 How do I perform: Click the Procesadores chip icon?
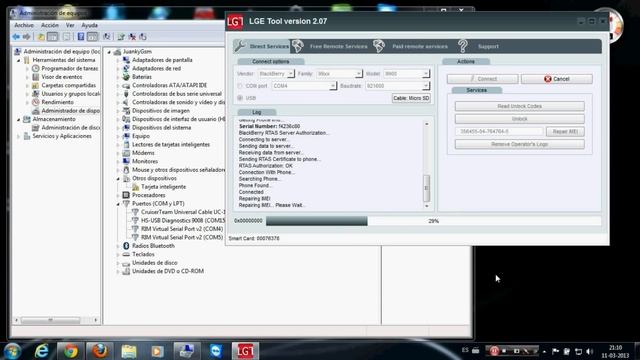[x=126, y=195]
